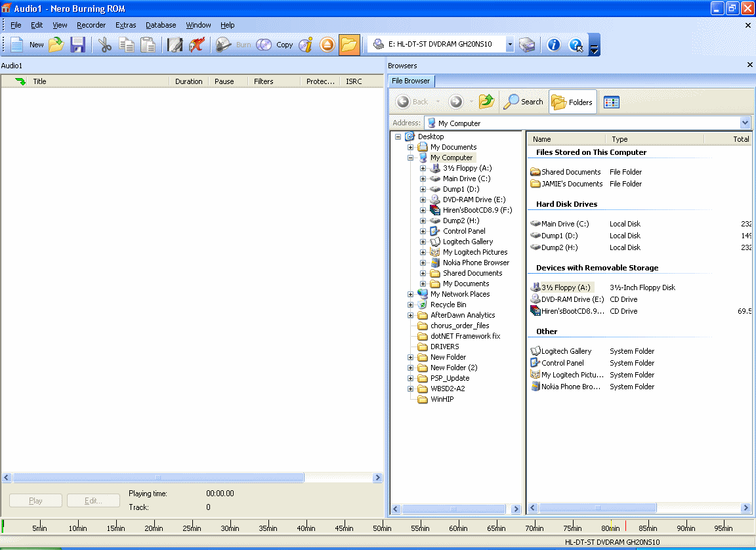This screenshot has height=550, width=756.
Task: Open Search in the File Browser
Action: tap(524, 102)
